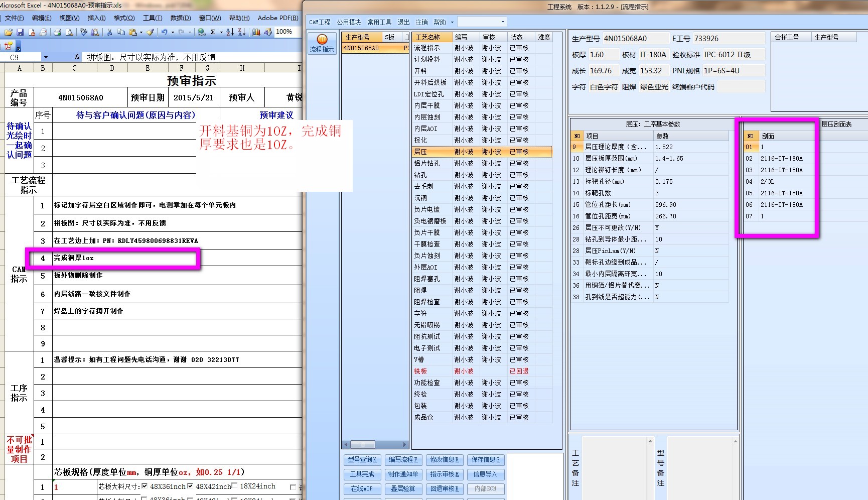Insert hyperlink using the globe icon
Image resolution: width=868 pixels, height=500 pixels.
click(201, 32)
